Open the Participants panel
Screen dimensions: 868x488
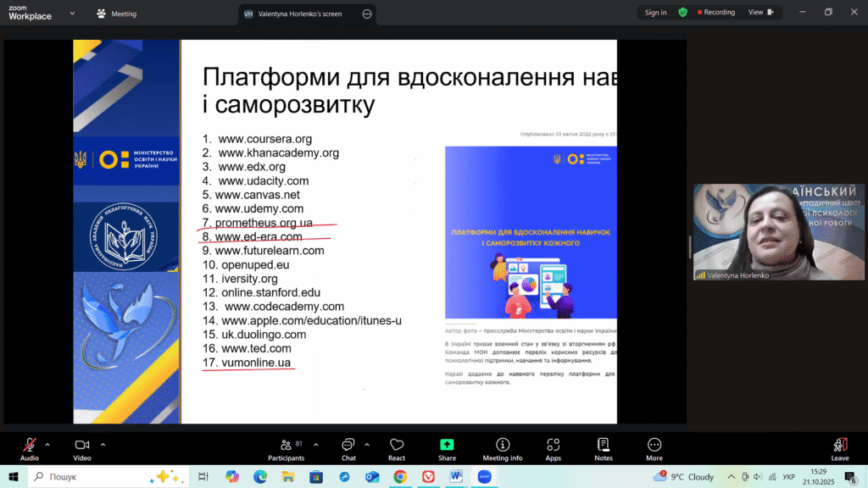pyautogui.click(x=287, y=448)
